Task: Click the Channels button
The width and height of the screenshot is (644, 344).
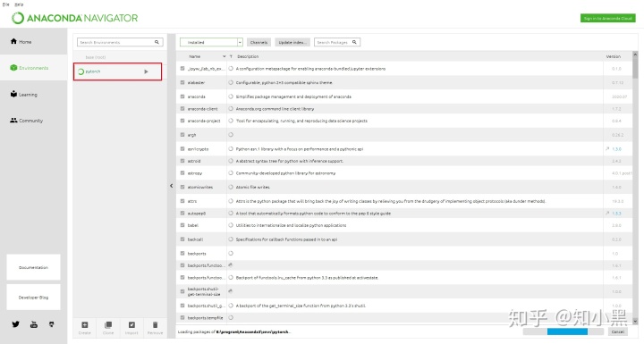Action: click(x=258, y=42)
